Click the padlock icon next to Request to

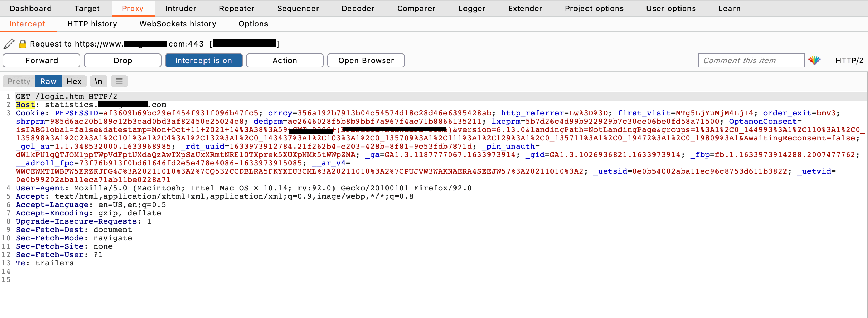pos(23,44)
